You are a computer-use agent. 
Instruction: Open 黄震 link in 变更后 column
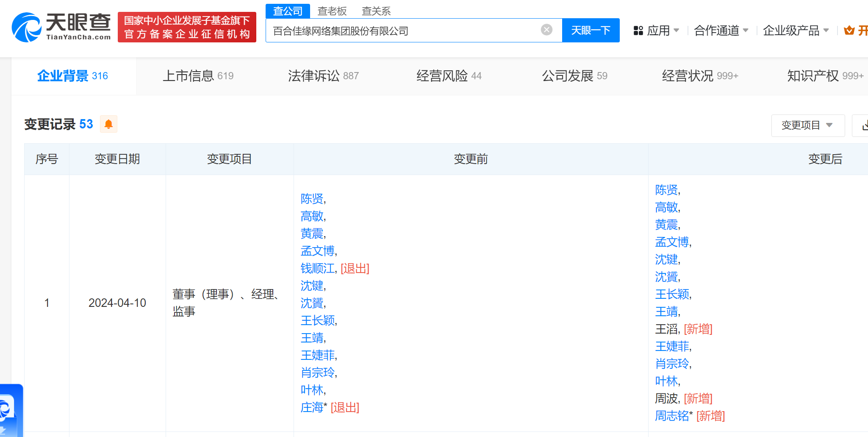pos(666,225)
